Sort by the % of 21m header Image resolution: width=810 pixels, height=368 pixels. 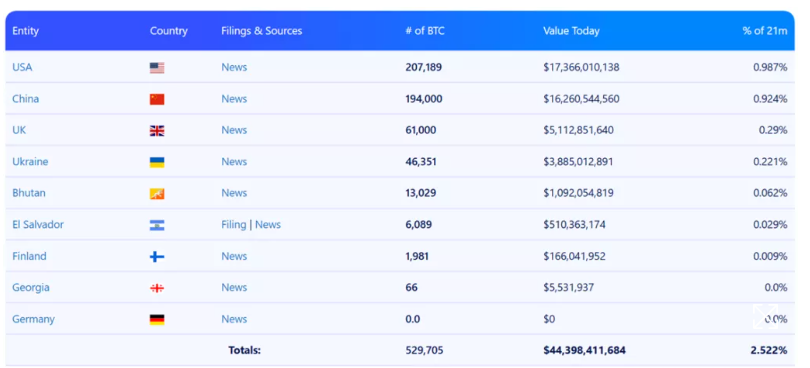(765, 31)
